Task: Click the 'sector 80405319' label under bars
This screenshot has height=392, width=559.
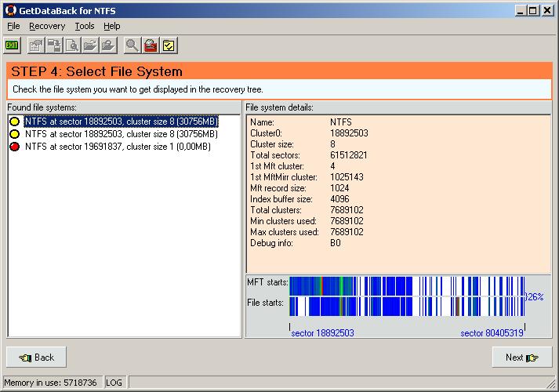Action: tap(492, 333)
